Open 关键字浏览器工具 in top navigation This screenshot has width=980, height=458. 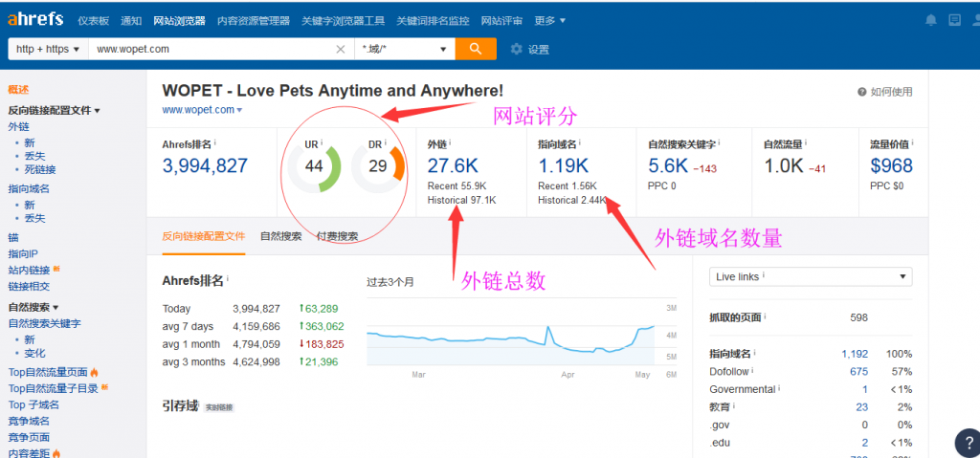tap(344, 21)
